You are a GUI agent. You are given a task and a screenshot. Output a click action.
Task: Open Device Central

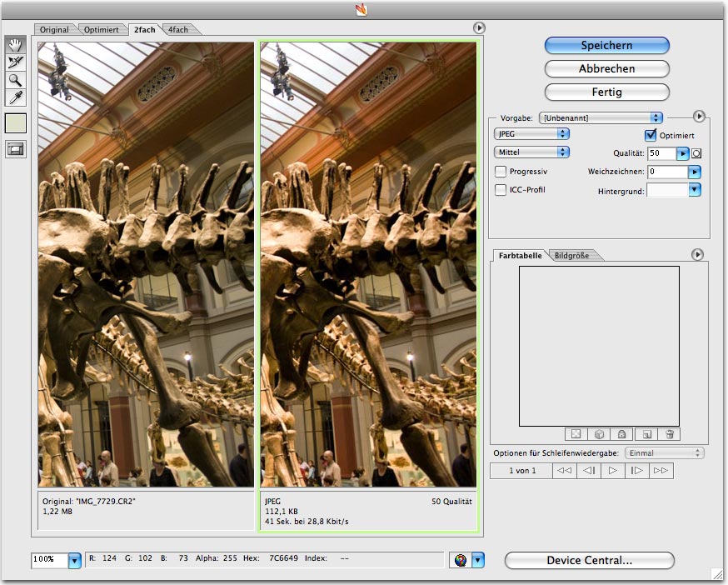tap(589, 561)
